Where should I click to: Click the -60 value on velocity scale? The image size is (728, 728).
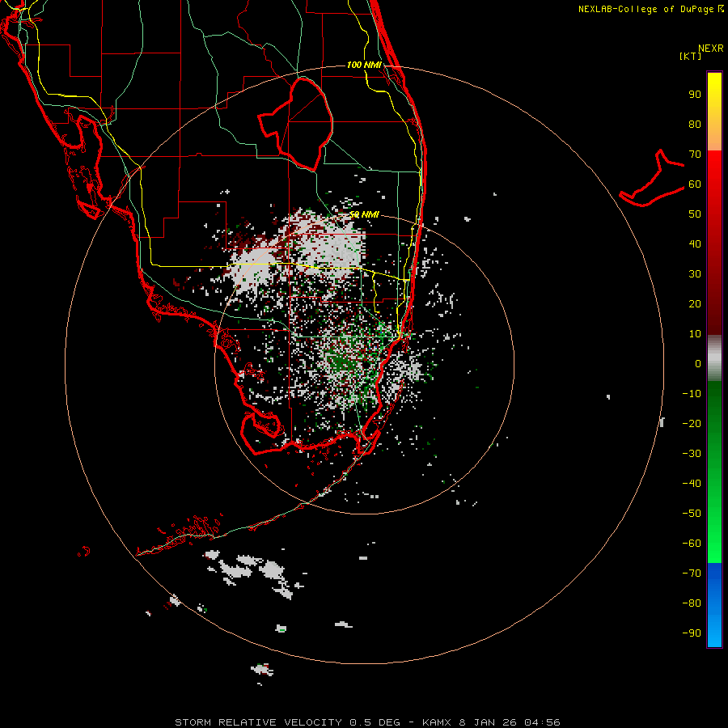[x=692, y=544]
